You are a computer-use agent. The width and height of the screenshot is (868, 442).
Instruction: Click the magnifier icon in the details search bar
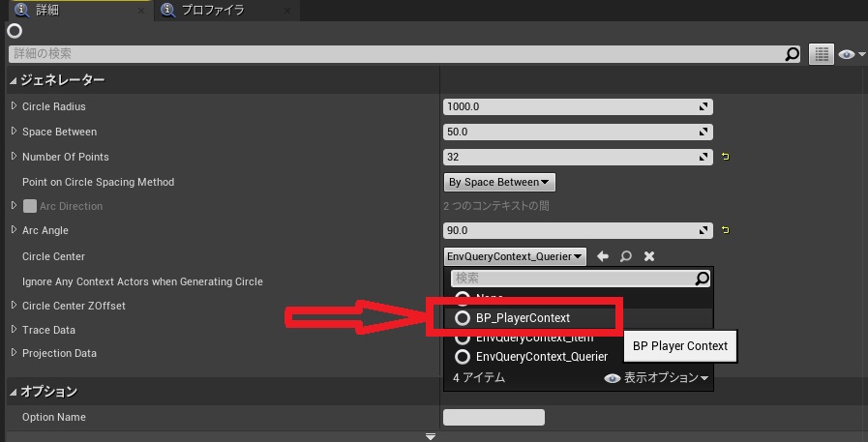[x=793, y=53]
